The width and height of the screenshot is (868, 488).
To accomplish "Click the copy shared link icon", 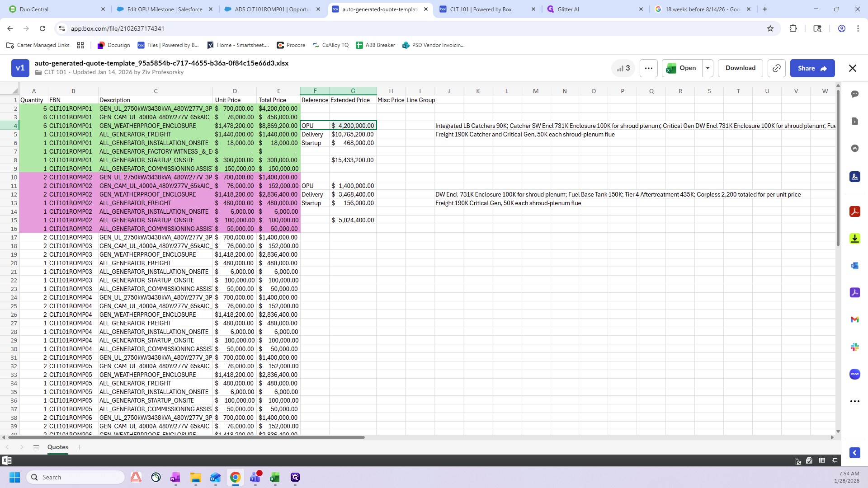I will (x=776, y=68).
